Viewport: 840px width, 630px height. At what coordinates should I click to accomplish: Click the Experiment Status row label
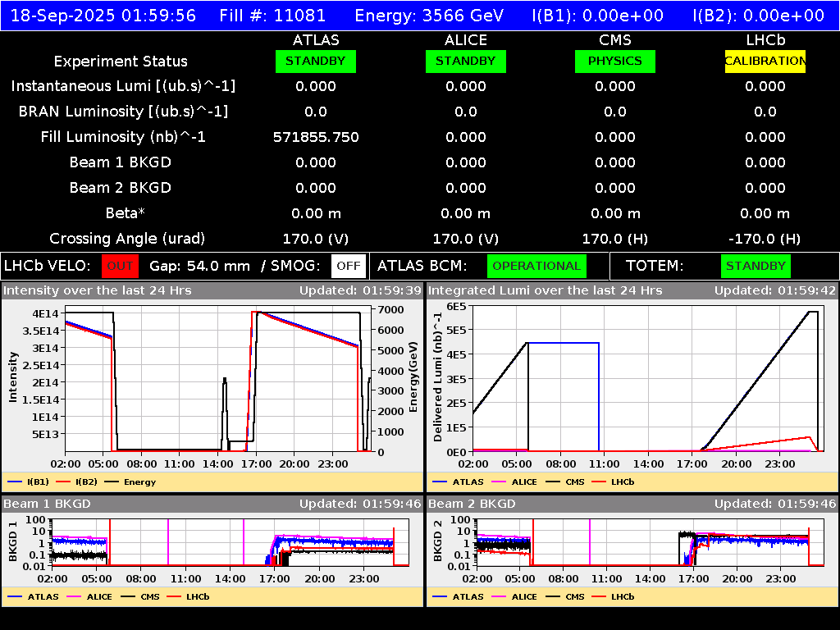(x=120, y=61)
